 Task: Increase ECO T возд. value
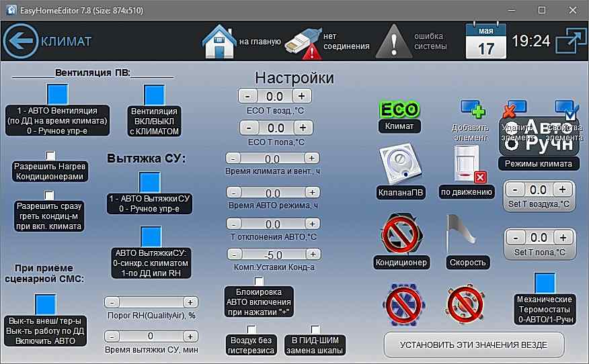coord(302,96)
